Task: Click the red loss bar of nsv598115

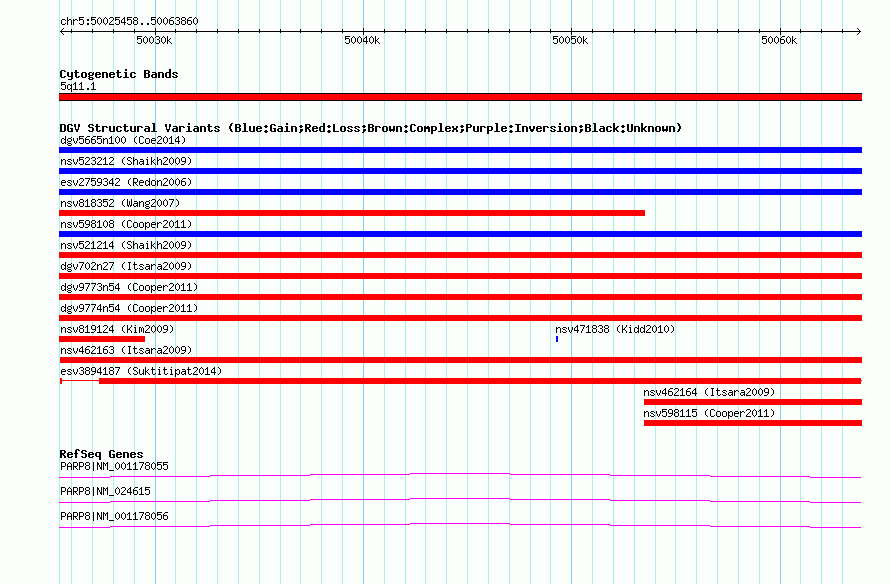Action: 753,423
